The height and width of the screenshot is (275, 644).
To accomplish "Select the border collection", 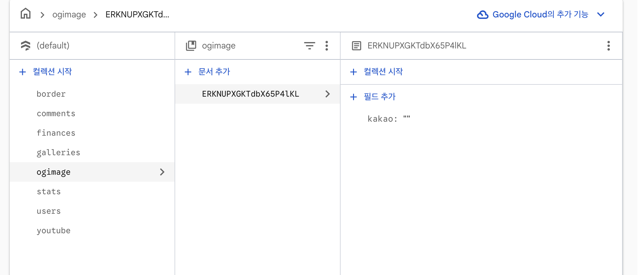I will click(51, 94).
